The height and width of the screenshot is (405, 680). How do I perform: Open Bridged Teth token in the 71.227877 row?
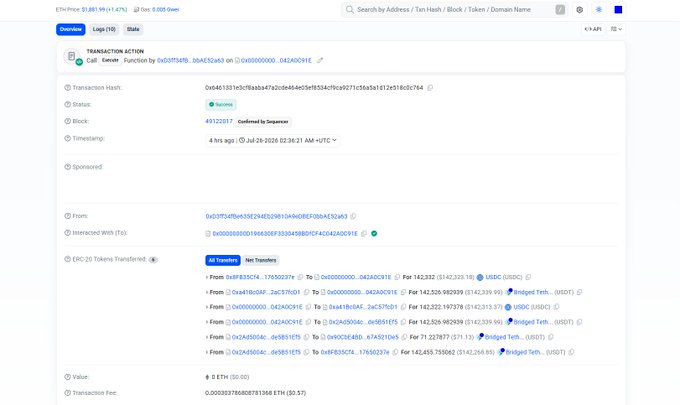coord(502,337)
